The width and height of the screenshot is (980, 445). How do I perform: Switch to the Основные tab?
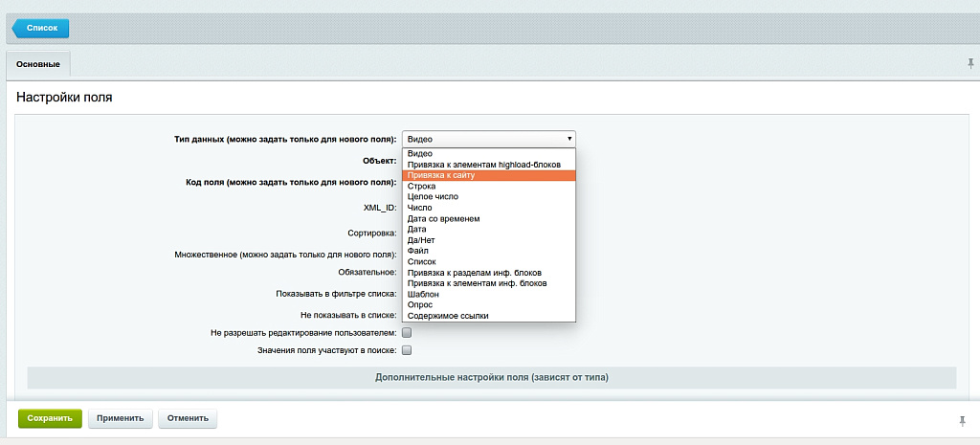pyautogui.click(x=38, y=64)
